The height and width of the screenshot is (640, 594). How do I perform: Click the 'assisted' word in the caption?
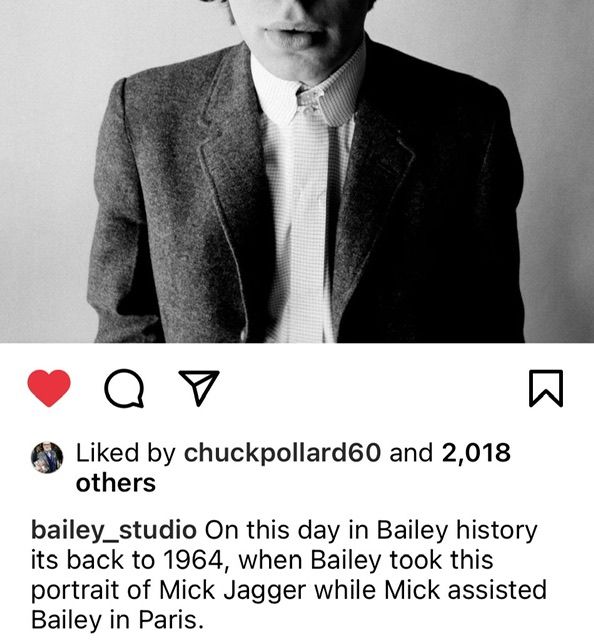(x=497, y=590)
